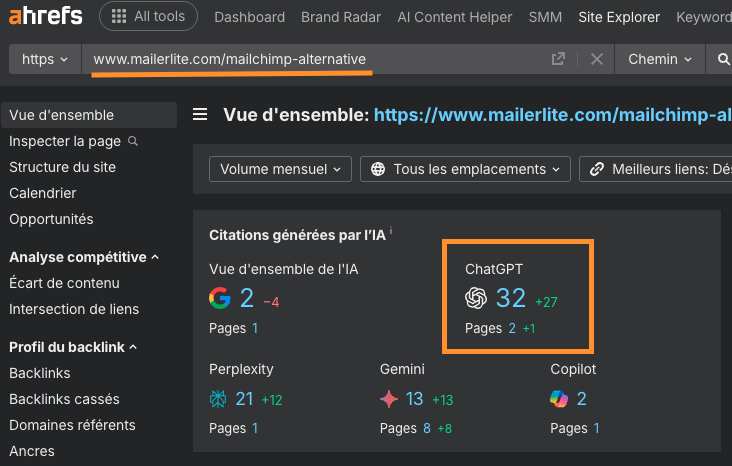Open Ancres in sidebar

pos(32,451)
